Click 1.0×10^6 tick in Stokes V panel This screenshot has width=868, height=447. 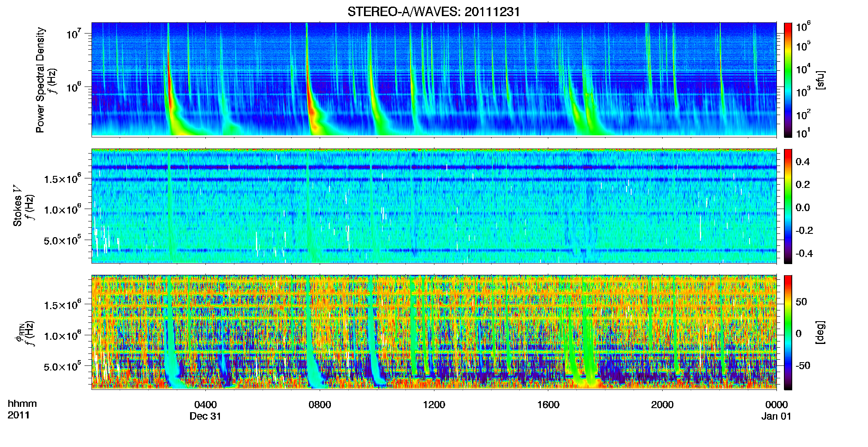63,209
